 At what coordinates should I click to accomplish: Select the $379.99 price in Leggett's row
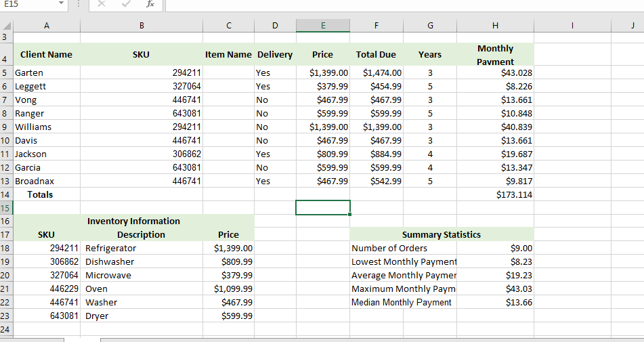[x=323, y=86]
